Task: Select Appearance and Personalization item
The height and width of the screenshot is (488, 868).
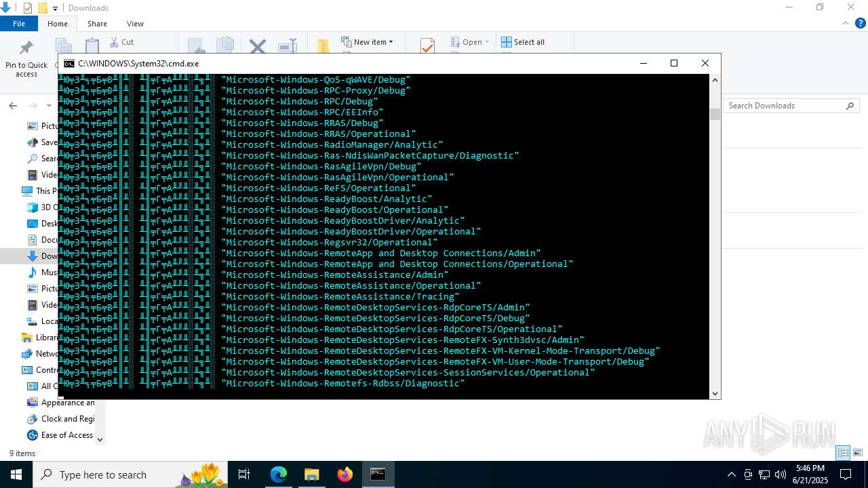Action: [60, 403]
